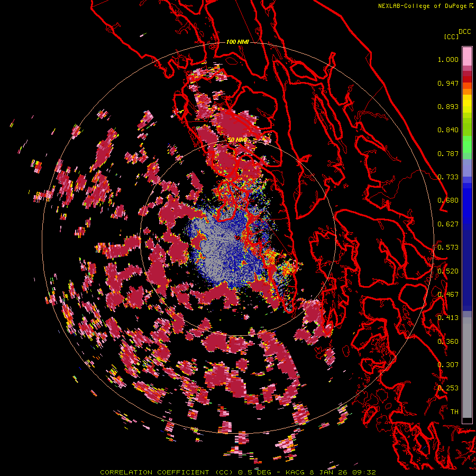The width and height of the screenshot is (476, 476).
Task: Click the radar site center marker
Action: 237,237
